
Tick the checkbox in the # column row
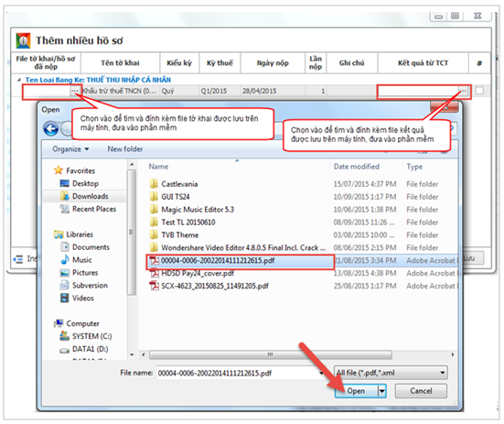point(479,91)
